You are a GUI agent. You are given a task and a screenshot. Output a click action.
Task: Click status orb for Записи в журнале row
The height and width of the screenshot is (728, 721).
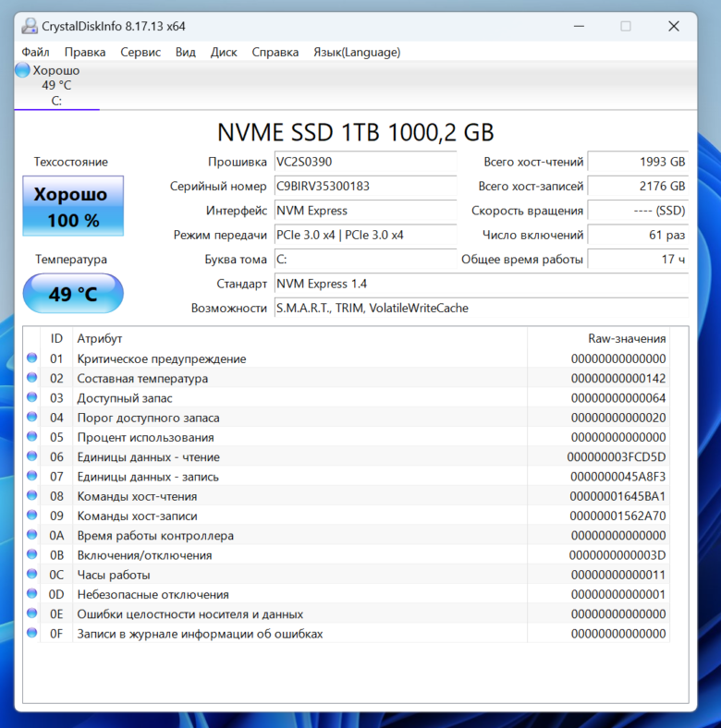(x=31, y=633)
